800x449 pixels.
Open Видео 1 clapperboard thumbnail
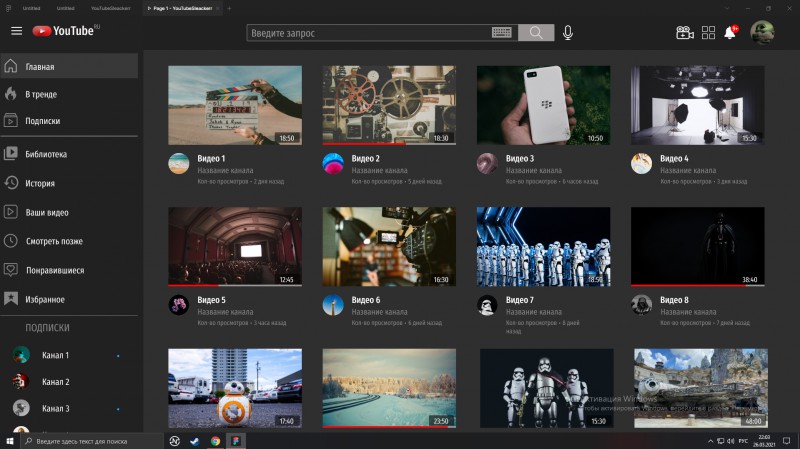coord(235,105)
